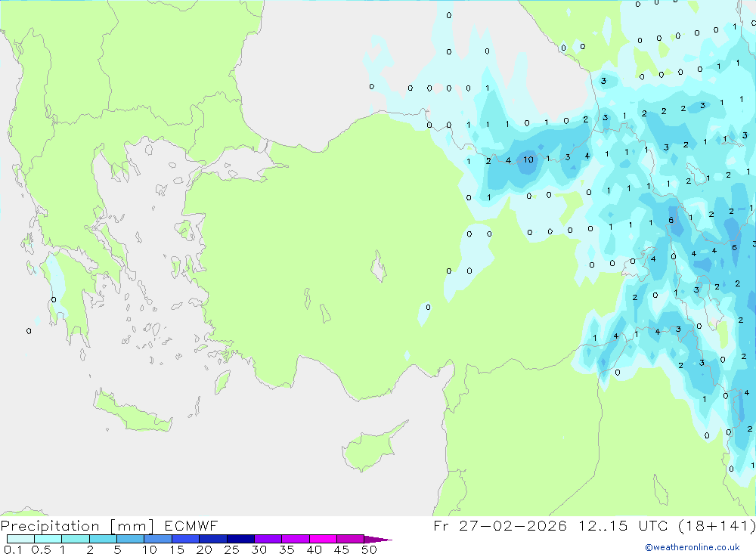Select the 0.5–1 mm legend color swatch
The height and width of the screenshot is (554, 756).
tap(48, 539)
